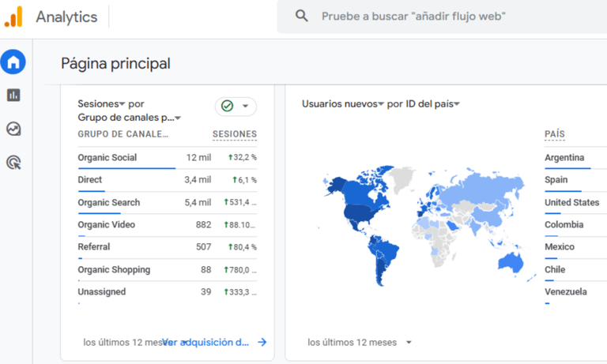Open the Grupo de canales dimension dropdown
The image size is (607, 364).
tap(130, 118)
